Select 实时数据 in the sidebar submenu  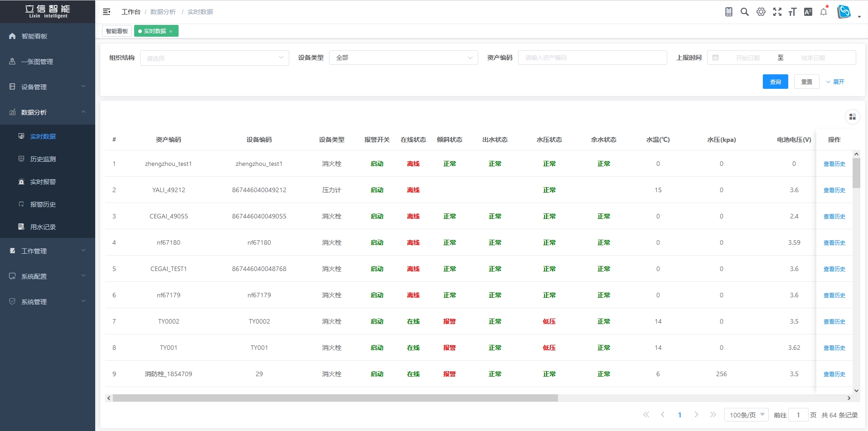point(48,136)
